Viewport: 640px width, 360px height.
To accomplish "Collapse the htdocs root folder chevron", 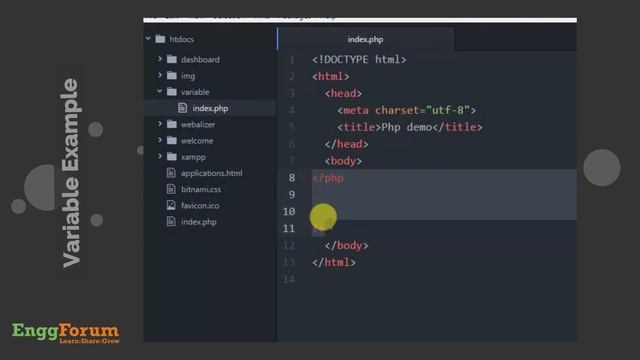I will [x=148, y=38].
